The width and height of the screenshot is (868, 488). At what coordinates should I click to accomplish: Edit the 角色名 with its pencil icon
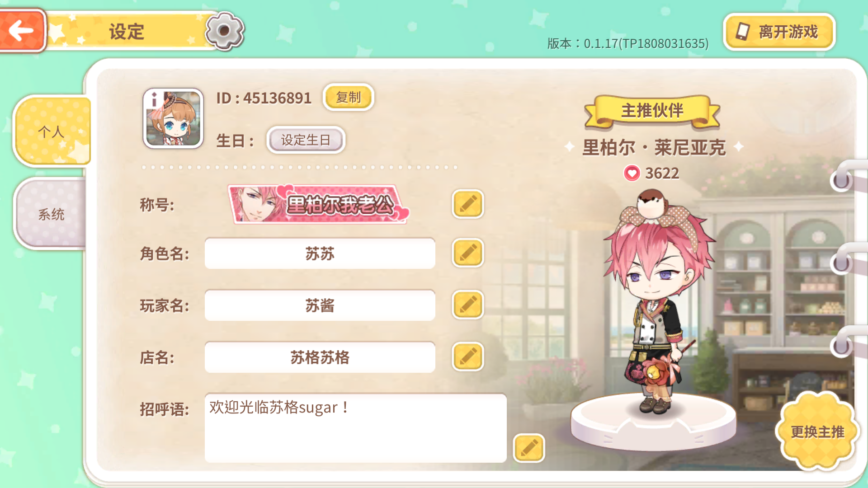click(468, 253)
